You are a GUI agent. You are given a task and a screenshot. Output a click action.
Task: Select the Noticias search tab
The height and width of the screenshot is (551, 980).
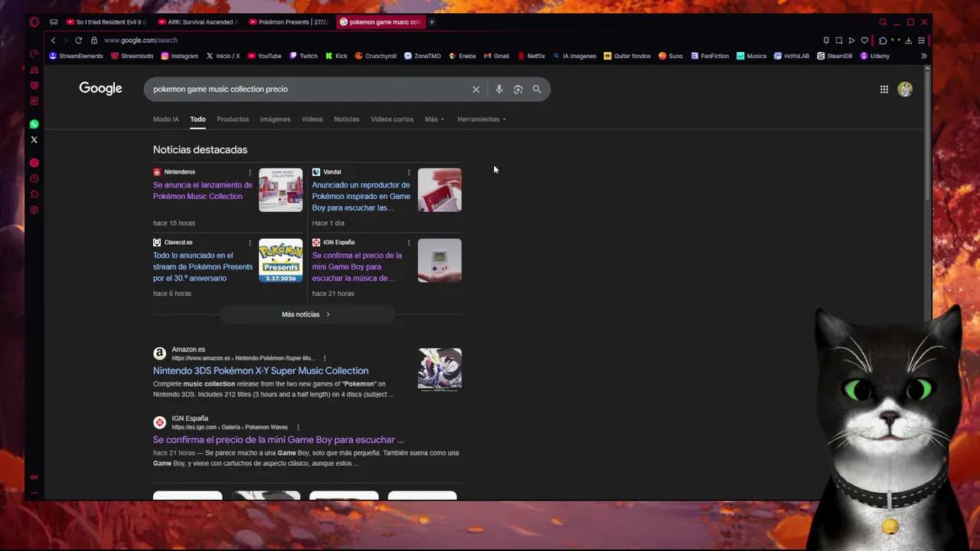click(346, 119)
